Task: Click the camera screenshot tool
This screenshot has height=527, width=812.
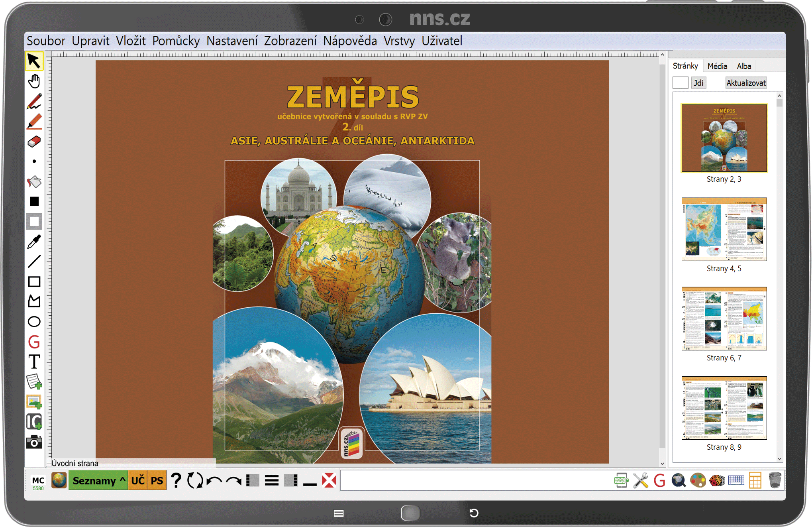Action: pyautogui.click(x=34, y=442)
